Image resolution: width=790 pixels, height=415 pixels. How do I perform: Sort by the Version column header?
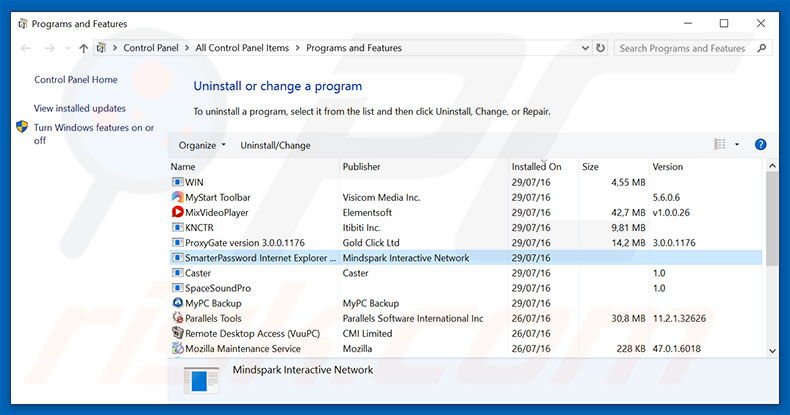[668, 167]
